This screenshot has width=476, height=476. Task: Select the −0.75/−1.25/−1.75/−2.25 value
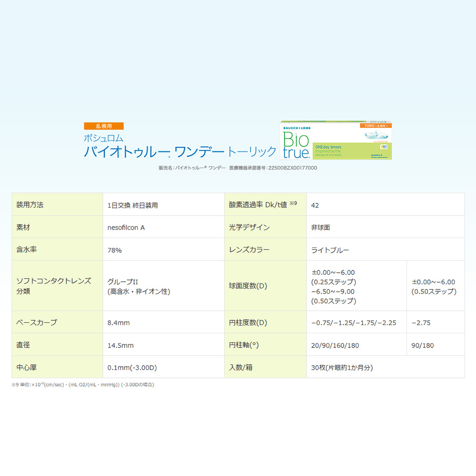354,323
